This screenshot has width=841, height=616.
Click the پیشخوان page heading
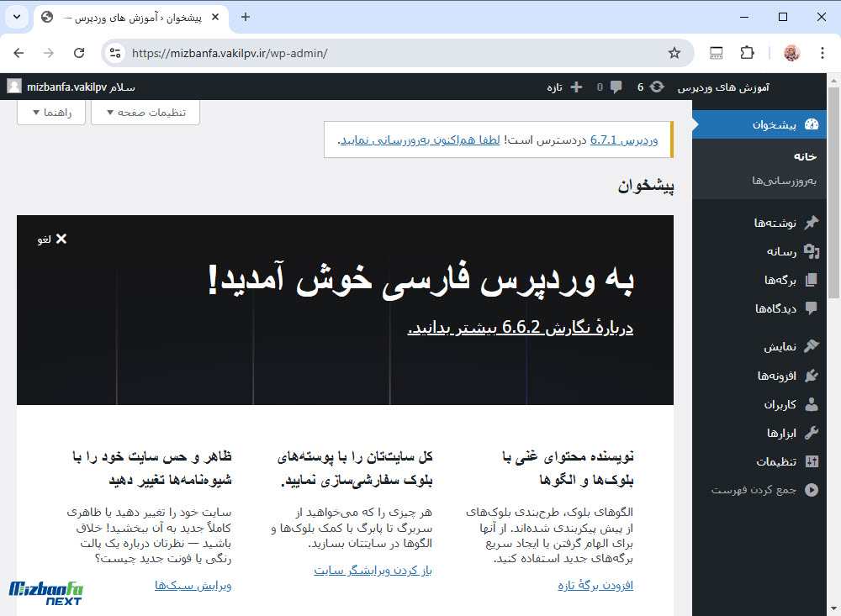646,186
